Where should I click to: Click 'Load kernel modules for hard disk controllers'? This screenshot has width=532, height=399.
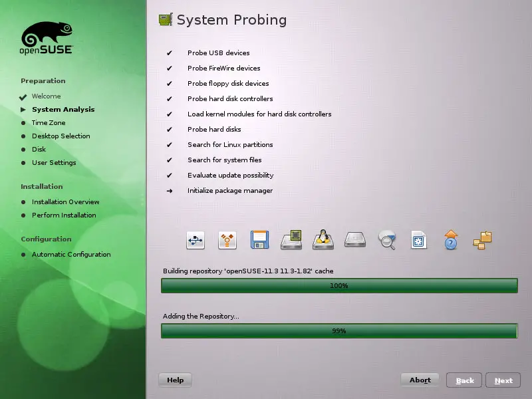(259, 114)
